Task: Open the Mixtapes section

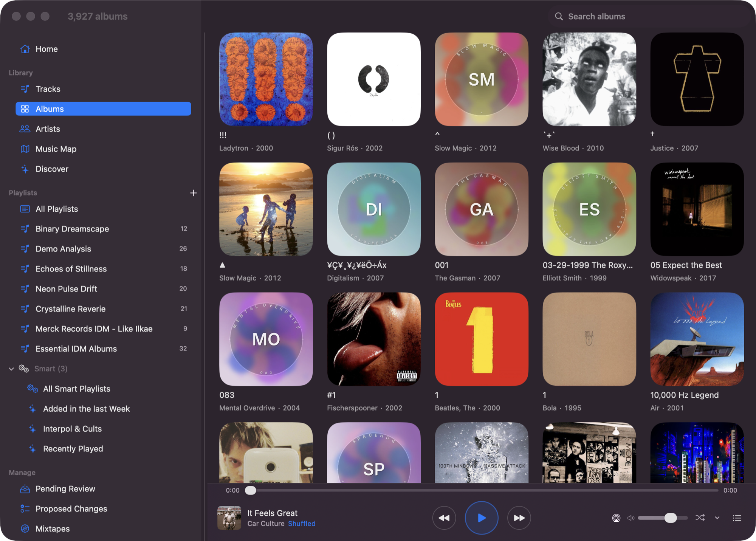Action: pyautogui.click(x=103, y=529)
